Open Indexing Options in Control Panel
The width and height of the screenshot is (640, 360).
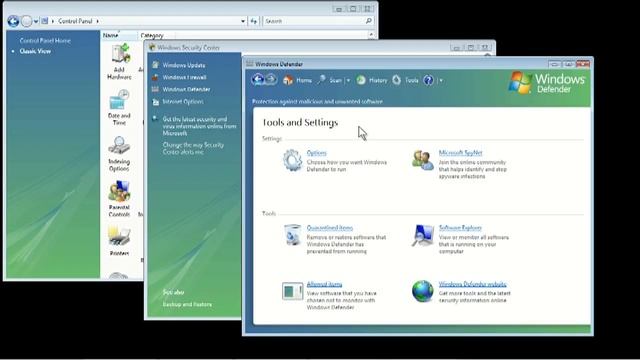pyautogui.click(x=119, y=153)
